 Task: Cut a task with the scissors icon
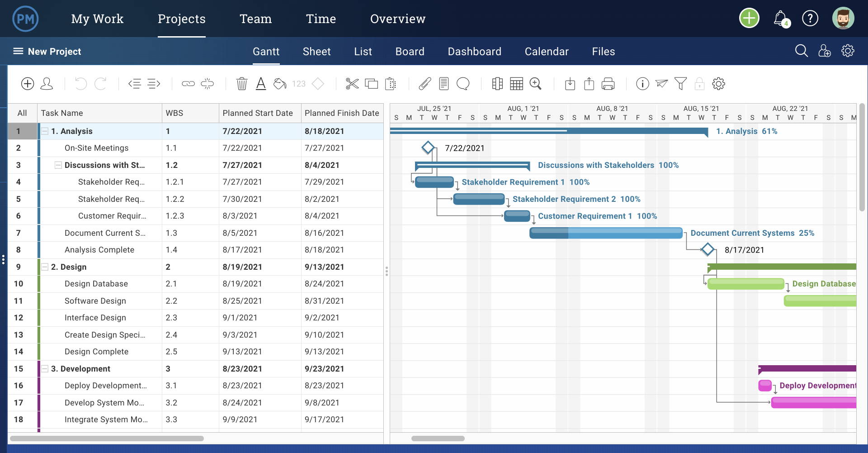tap(352, 83)
